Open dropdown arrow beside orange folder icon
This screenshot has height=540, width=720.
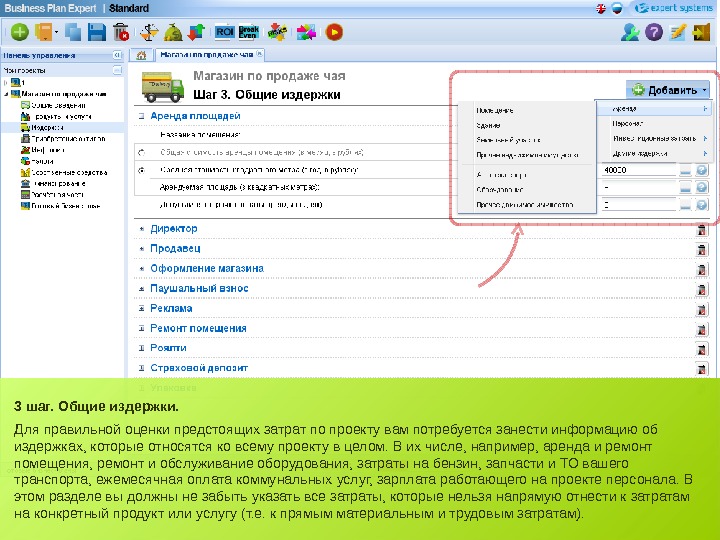56,32
